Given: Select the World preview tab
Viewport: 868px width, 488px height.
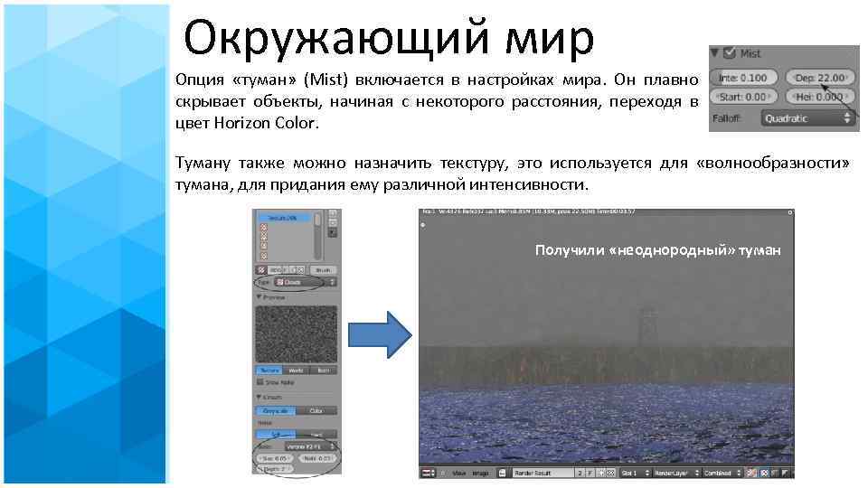Looking at the screenshot, I should (x=296, y=371).
